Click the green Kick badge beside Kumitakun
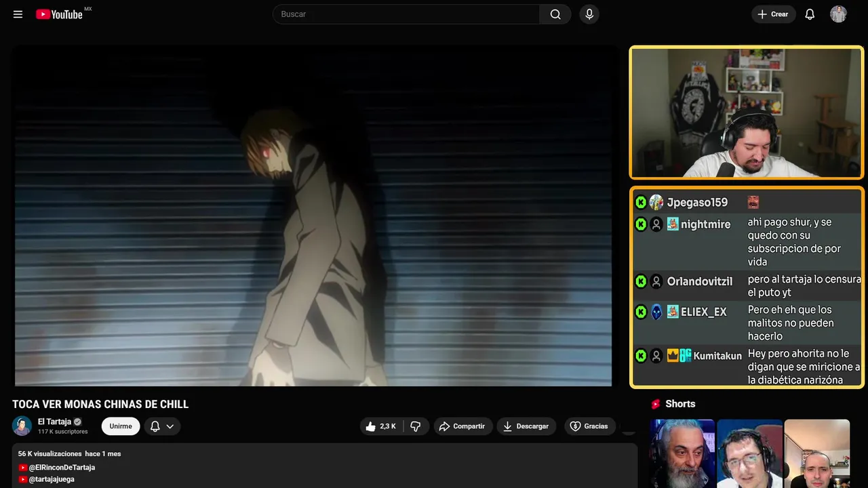Image resolution: width=868 pixels, height=488 pixels. pos(641,356)
